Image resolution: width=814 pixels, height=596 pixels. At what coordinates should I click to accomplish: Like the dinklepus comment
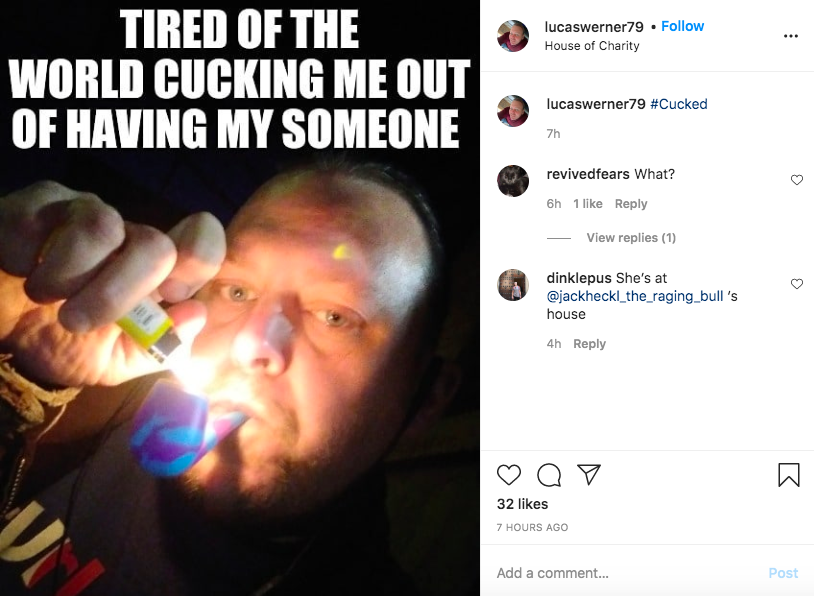click(797, 283)
